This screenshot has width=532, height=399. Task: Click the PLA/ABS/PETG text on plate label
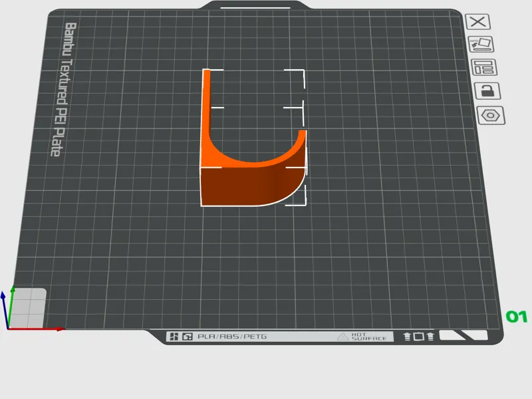coord(232,336)
